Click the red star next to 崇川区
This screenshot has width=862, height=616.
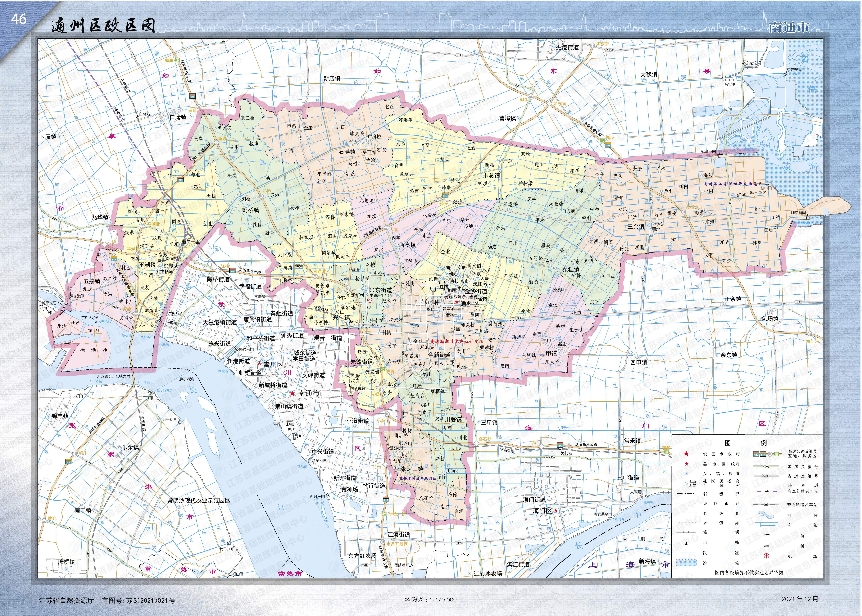(259, 364)
